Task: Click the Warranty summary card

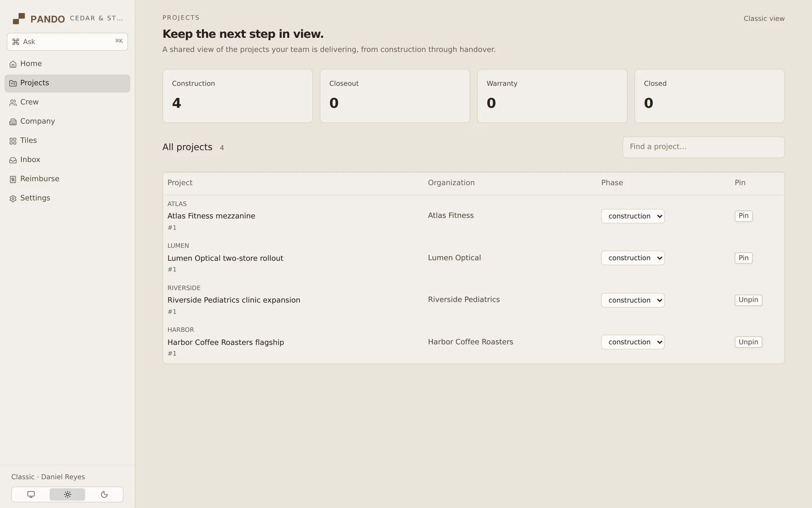Action: 552,96
